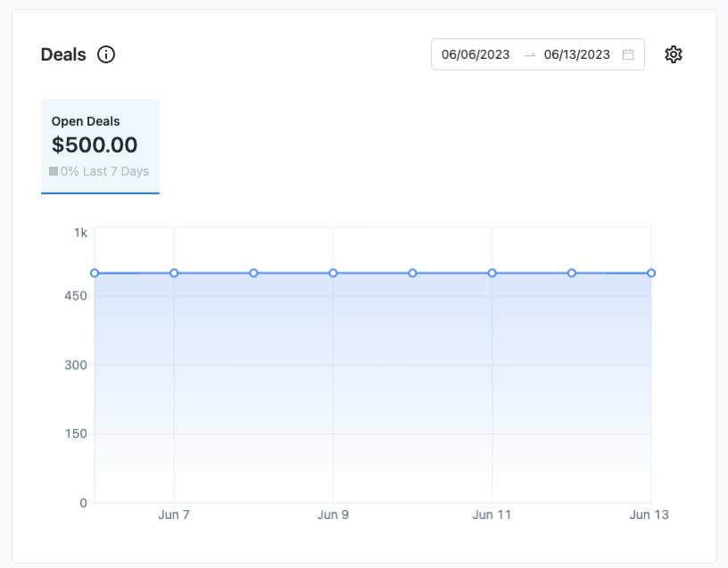
Task: Select the Jun 9 data point on the line
Action: [333, 273]
